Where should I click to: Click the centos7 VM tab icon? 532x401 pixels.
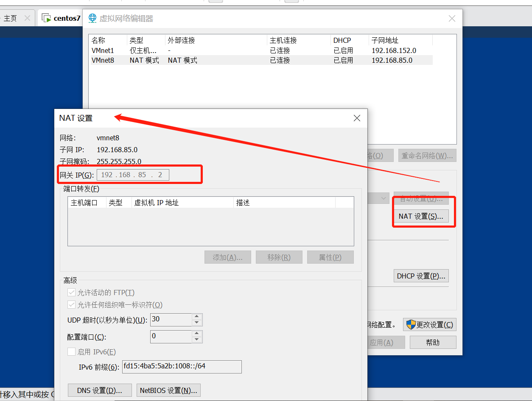pyautogui.click(x=47, y=18)
